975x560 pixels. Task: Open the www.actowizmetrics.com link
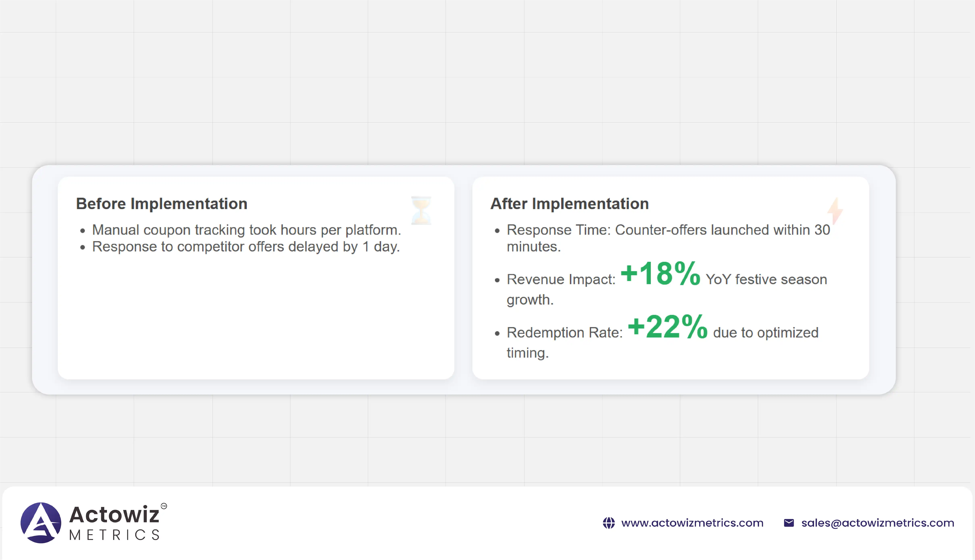(x=692, y=523)
